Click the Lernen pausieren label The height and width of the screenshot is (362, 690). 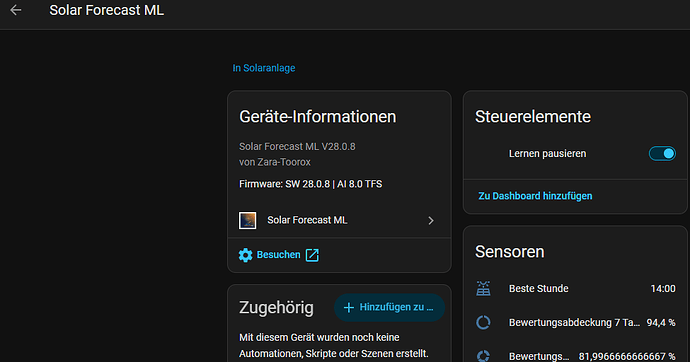pos(547,154)
